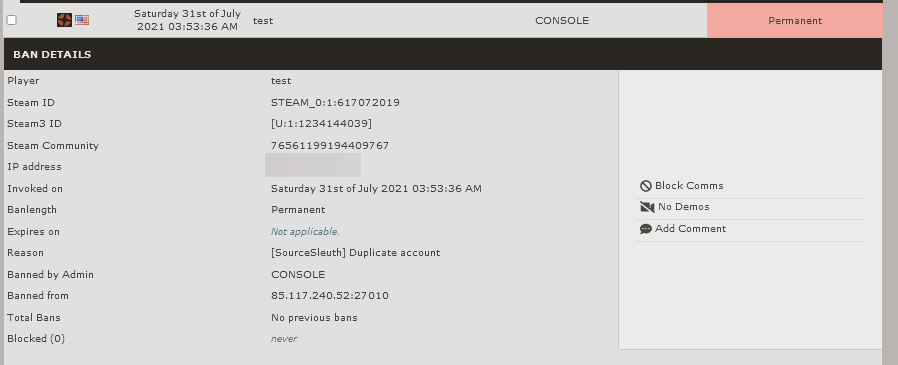Click the Add Comment speech bubble icon

point(646,229)
